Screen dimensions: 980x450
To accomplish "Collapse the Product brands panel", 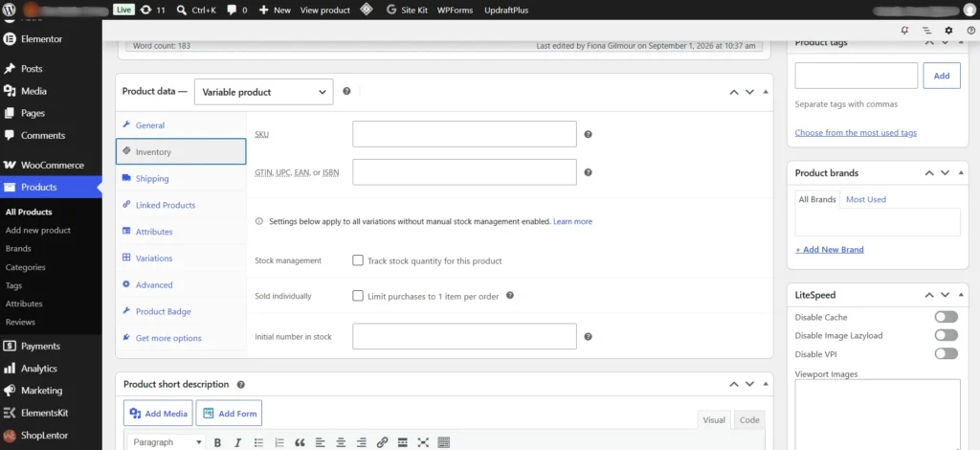I will tap(961, 172).
